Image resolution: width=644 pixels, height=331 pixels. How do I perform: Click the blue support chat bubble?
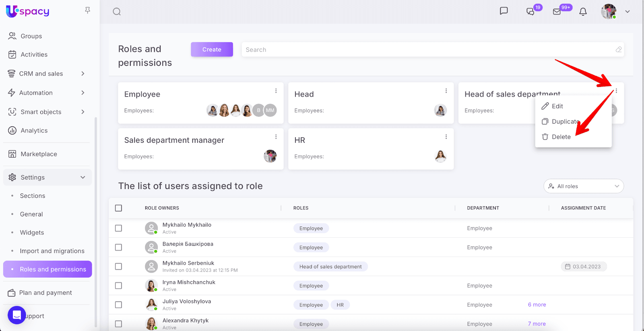click(17, 315)
